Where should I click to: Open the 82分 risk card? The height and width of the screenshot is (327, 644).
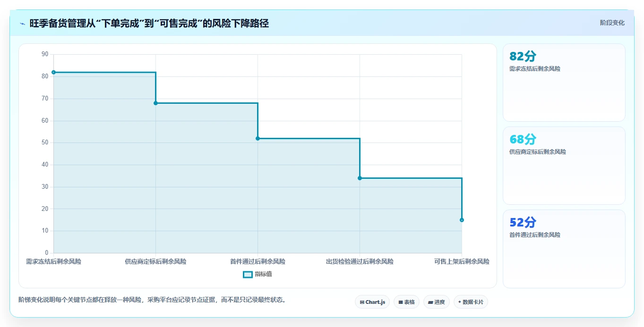[564, 83]
